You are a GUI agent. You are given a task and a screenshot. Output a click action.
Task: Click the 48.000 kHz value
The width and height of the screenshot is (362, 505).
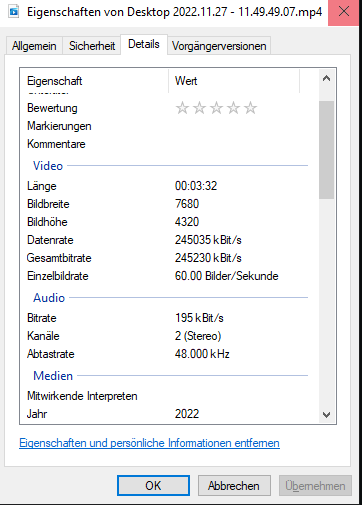point(202,354)
